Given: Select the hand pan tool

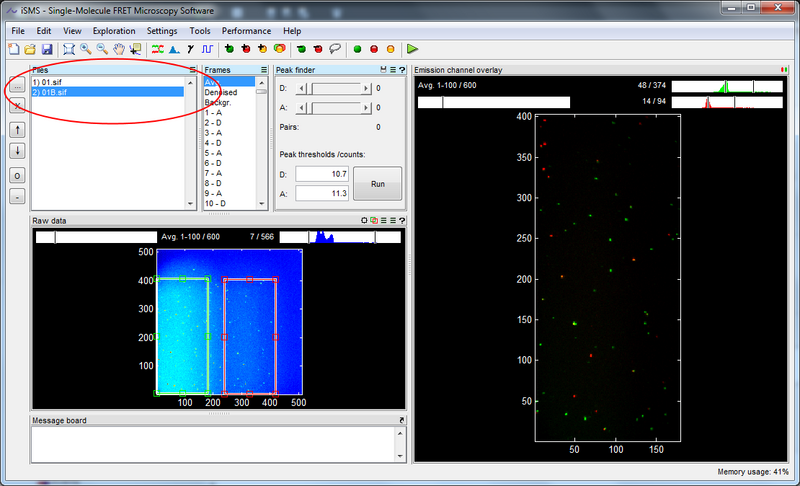Looking at the screenshot, I should point(119,48).
